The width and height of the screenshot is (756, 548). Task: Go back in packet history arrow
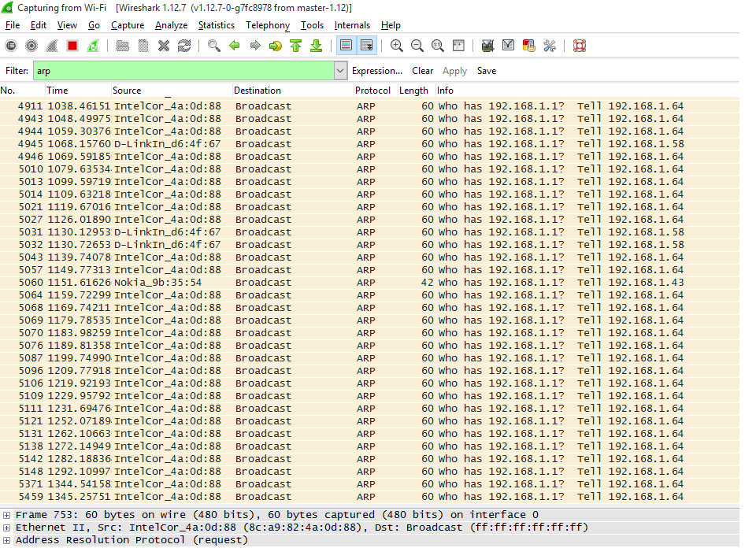(x=235, y=46)
